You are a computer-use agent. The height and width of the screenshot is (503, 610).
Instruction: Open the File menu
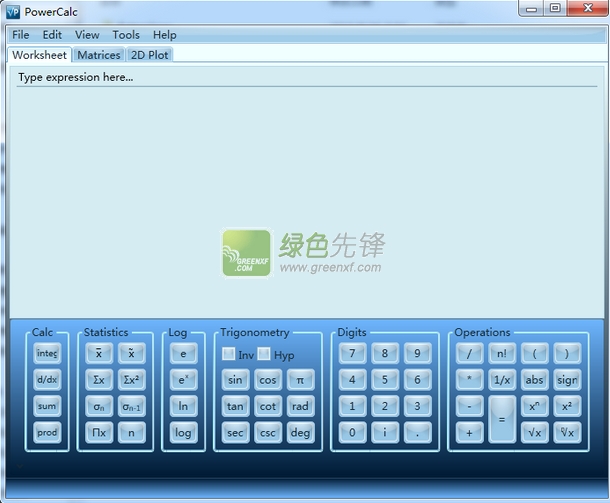21,35
